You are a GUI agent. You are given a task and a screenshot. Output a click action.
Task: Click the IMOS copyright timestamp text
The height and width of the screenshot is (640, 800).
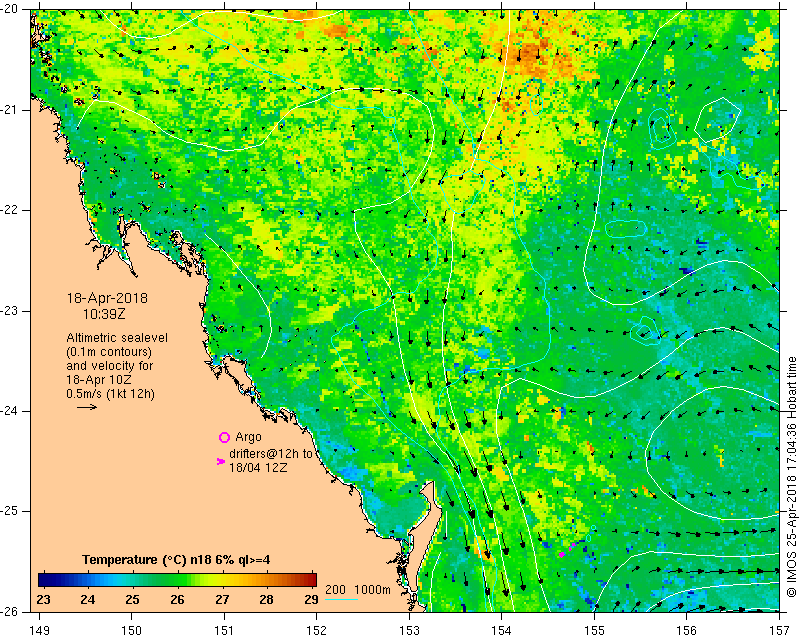point(792,477)
